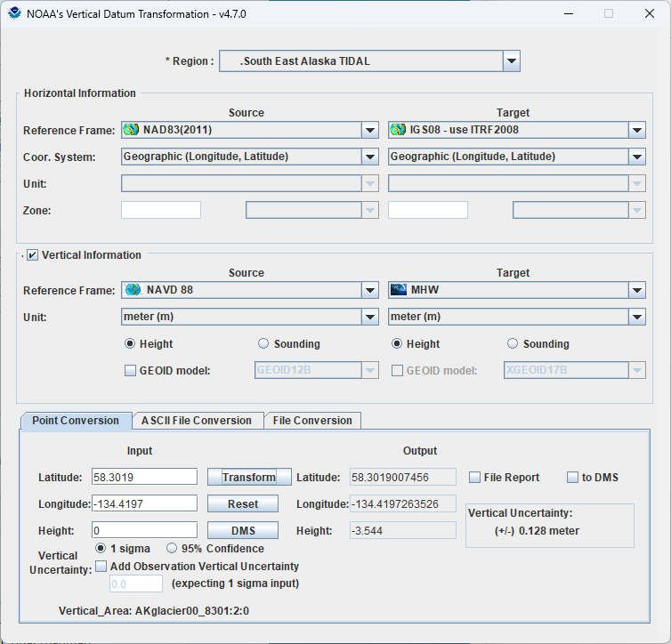Click the (+/-) 0.128 meter uncertainty text

537,531
